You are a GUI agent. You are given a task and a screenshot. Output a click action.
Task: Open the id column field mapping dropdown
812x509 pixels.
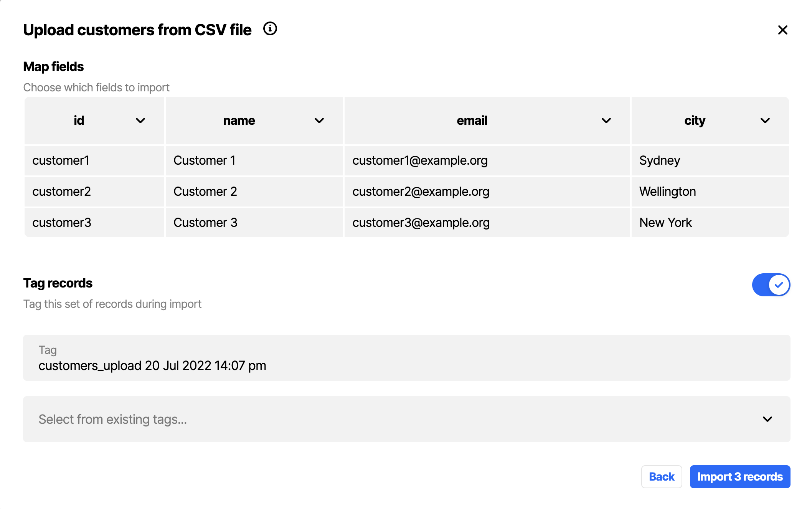click(x=140, y=121)
